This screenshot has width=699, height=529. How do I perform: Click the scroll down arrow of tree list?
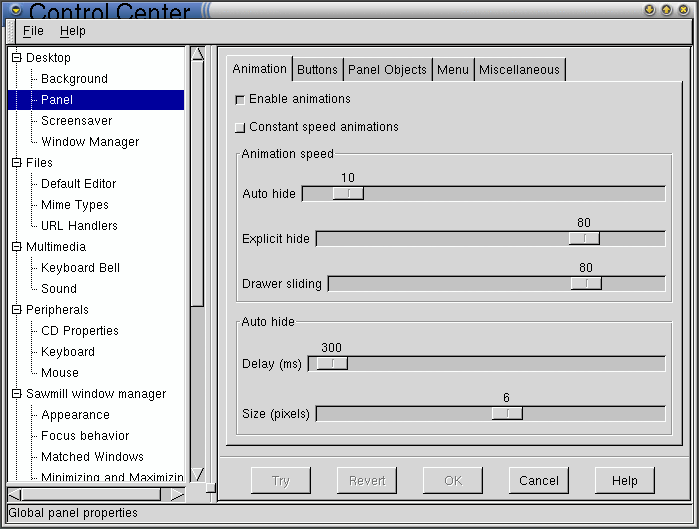(x=197, y=473)
